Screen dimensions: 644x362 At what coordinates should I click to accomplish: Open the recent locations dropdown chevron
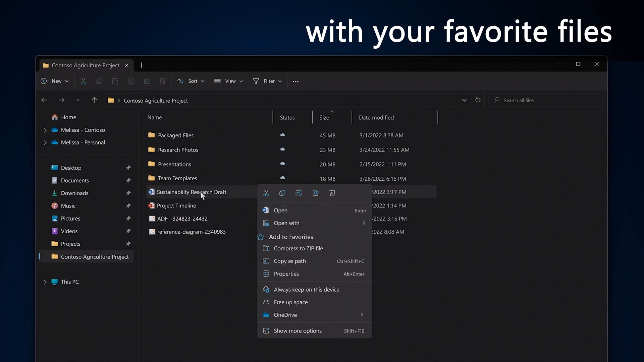pos(78,100)
